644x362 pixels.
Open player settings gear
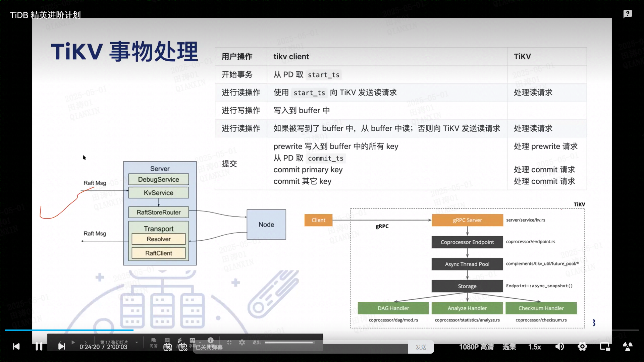pos(582,347)
